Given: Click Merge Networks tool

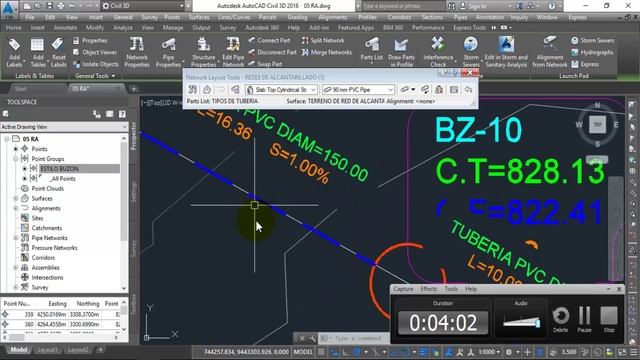Looking at the screenshot, I should [x=327, y=52].
